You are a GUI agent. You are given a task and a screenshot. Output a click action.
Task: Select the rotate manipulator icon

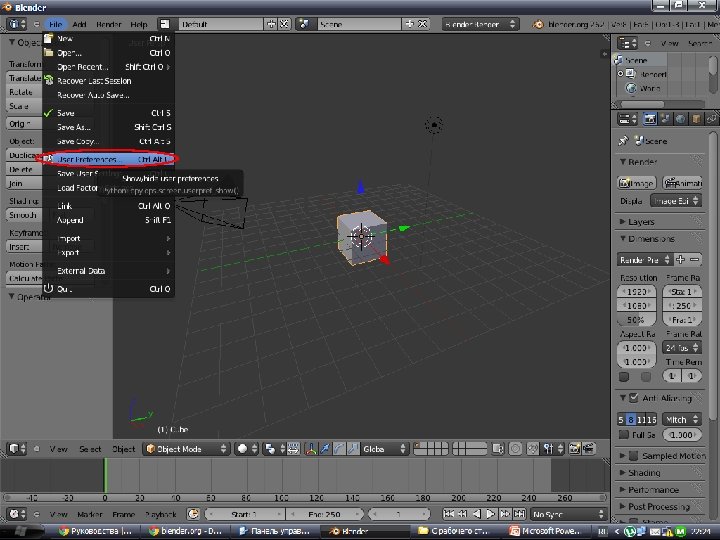339,449
